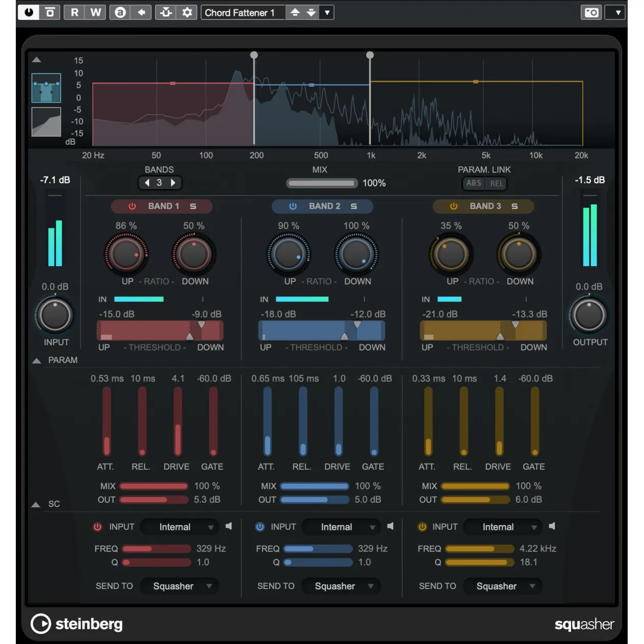
Task: Decrease the number of bands
Action: coord(147,183)
